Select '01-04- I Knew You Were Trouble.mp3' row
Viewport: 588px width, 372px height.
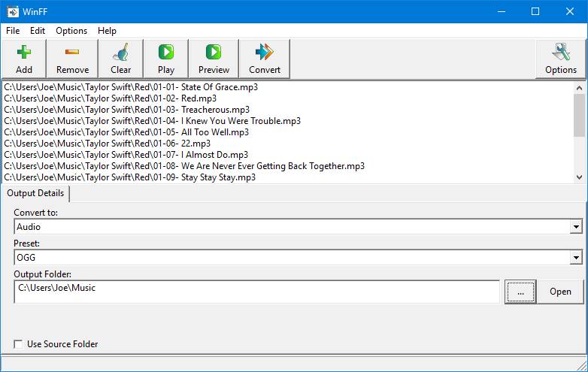pyautogui.click(x=288, y=121)
